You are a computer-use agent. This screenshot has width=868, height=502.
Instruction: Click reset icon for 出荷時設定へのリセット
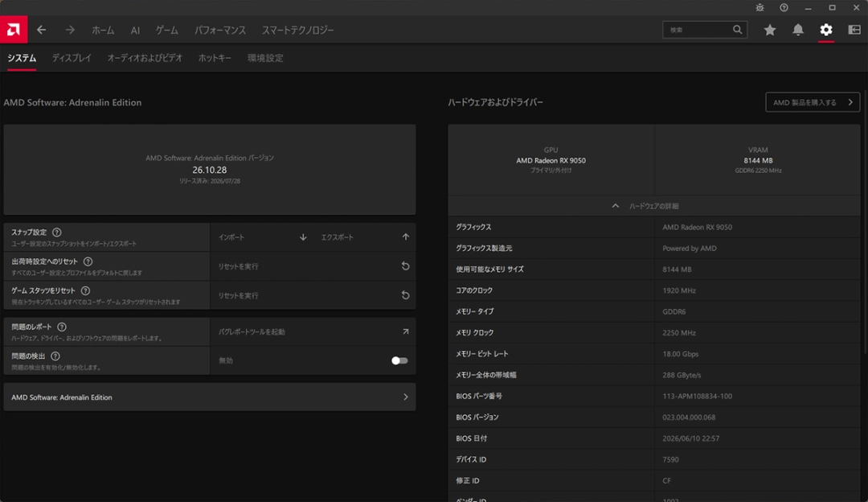[x=406, y=266]
